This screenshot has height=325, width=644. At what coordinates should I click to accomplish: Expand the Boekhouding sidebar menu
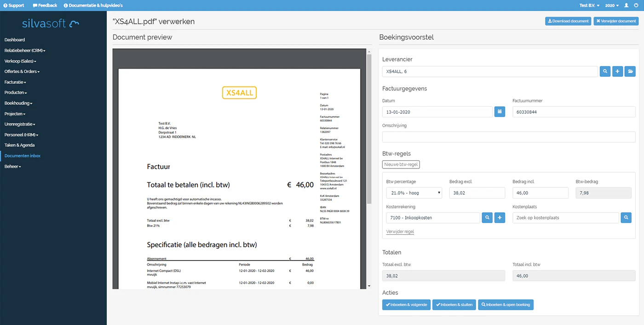(x=17, y=103)
